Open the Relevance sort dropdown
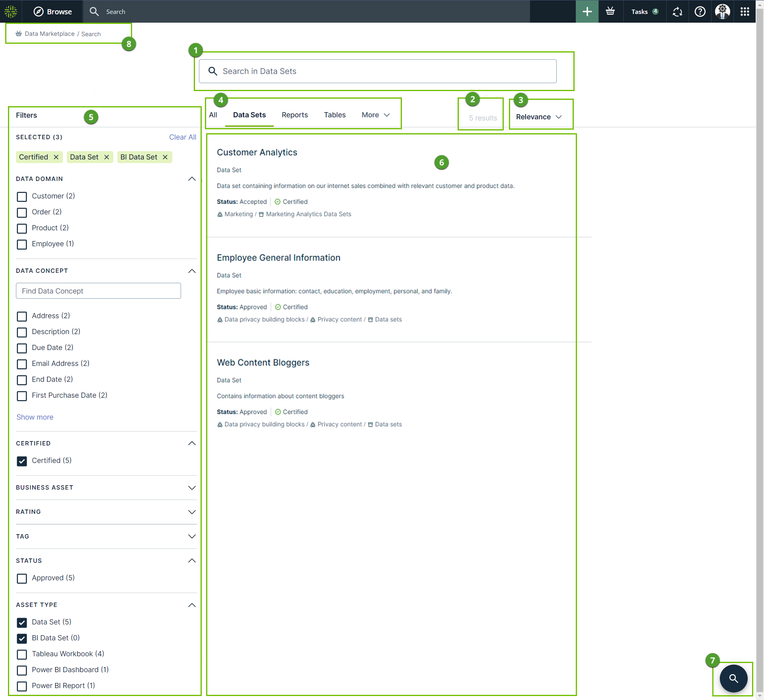 [x=539, y=117]
